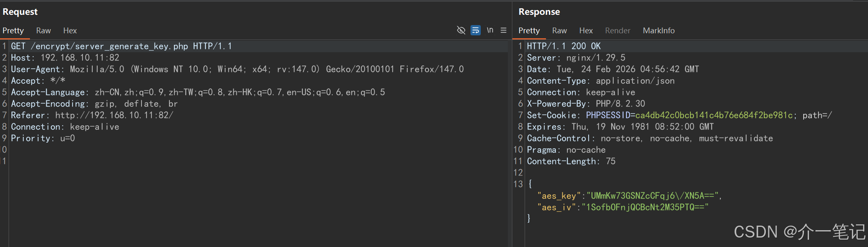Open the Request pane hamburger menu
This screenshot has width=868, height=247.
pos(503,30)
